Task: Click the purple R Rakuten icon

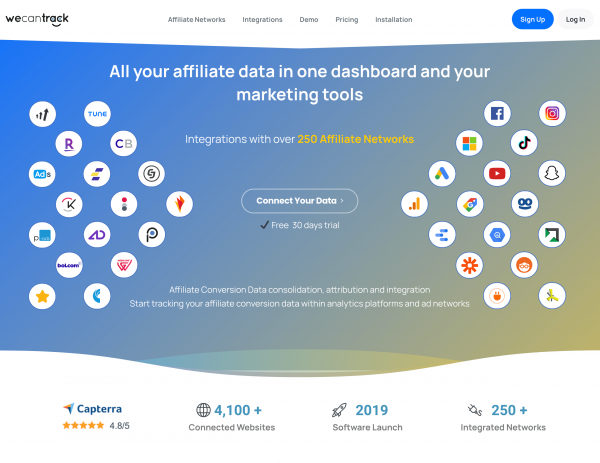Action: point(69,144)
